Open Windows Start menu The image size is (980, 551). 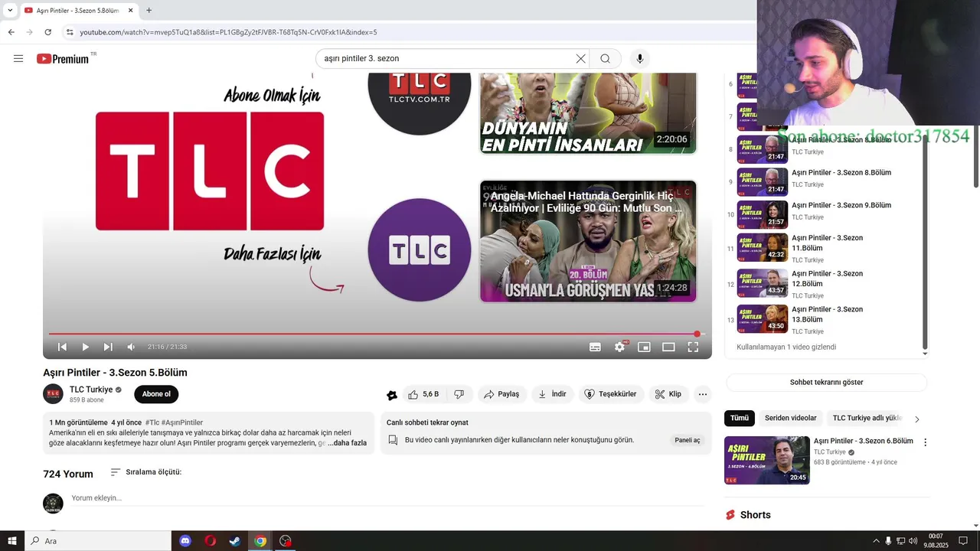(x=12, y=541)
